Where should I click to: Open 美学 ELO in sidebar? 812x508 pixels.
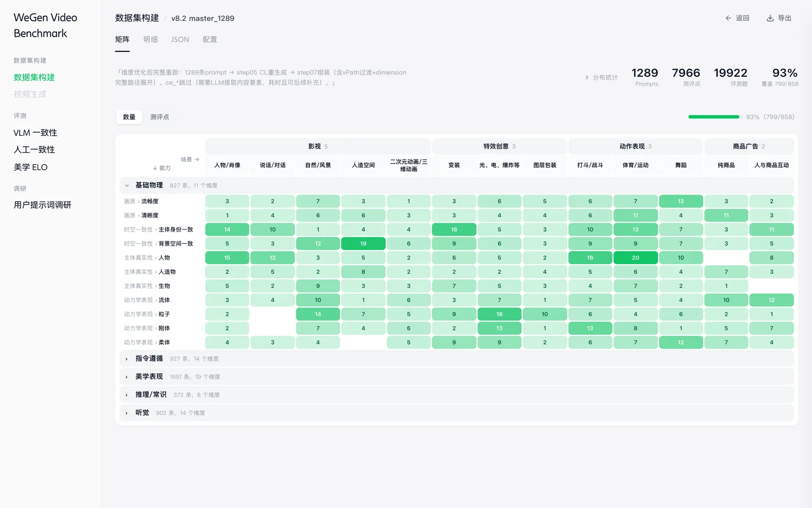tap(30, 167)
